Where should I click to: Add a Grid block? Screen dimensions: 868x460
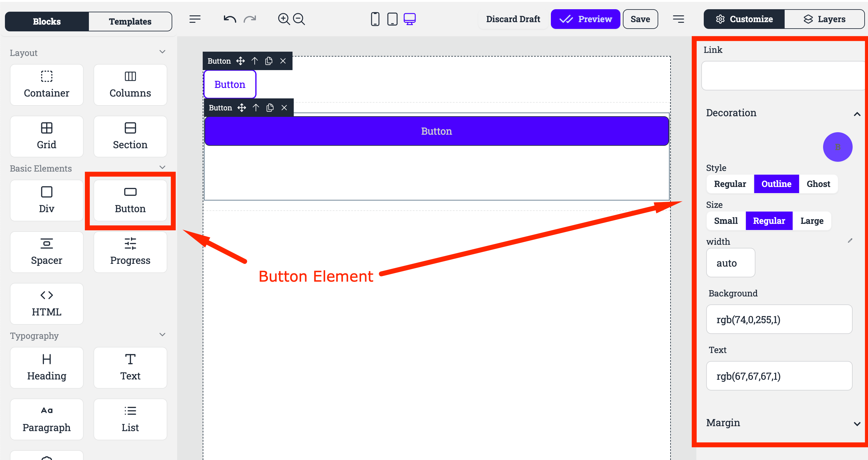click(x=46, y=137)
